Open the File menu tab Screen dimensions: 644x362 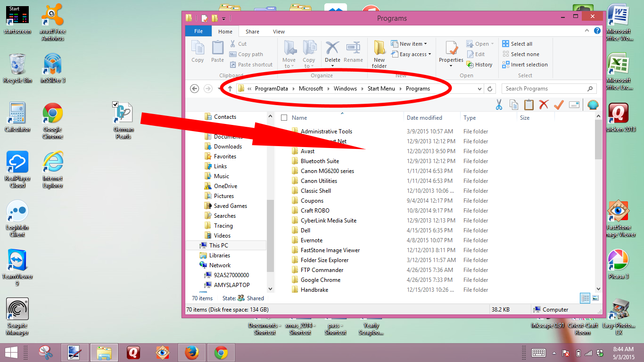click(198, 31)
